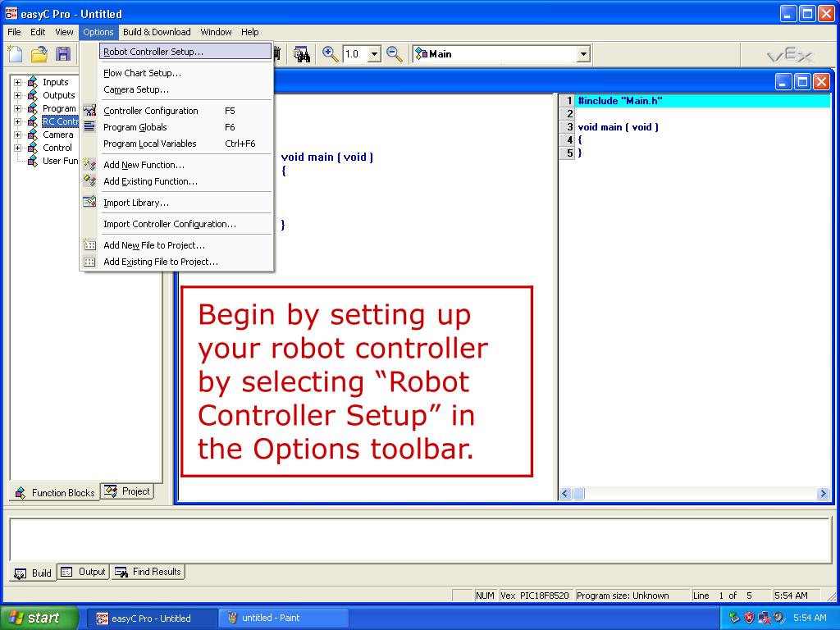This screenshot has width=840, height=630.
Task: Close the open Options menu
Action: [98, 32]
